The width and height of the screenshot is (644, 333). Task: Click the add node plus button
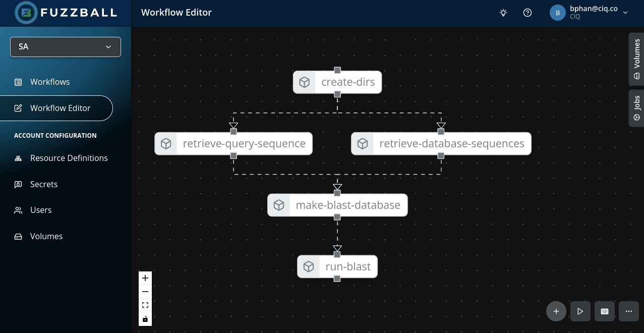click(556, 311)
